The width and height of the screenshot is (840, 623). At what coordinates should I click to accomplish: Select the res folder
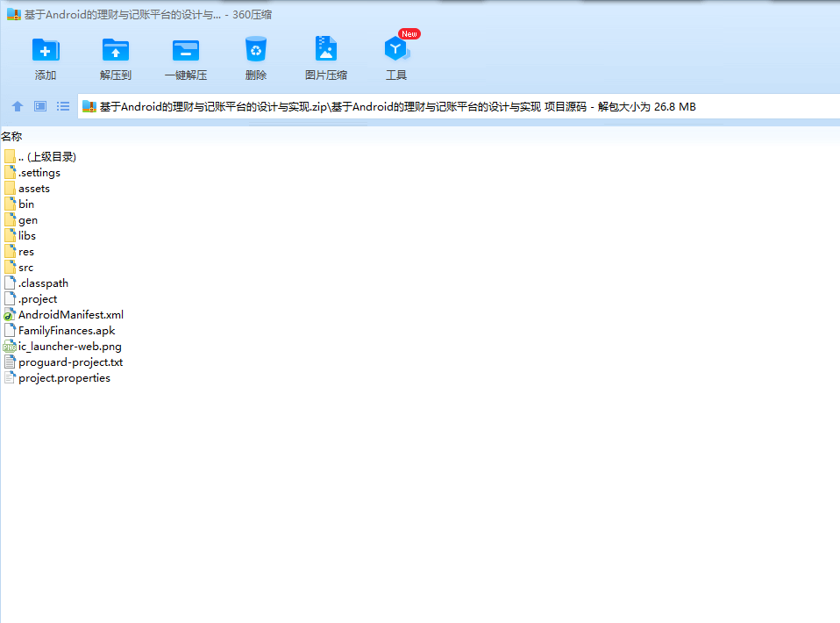(18, 252)
